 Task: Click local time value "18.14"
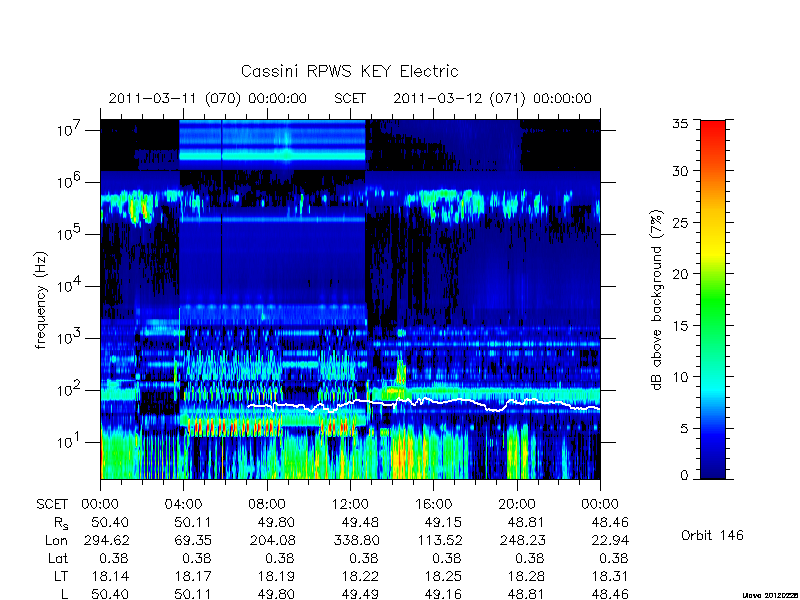click(110, 577)
